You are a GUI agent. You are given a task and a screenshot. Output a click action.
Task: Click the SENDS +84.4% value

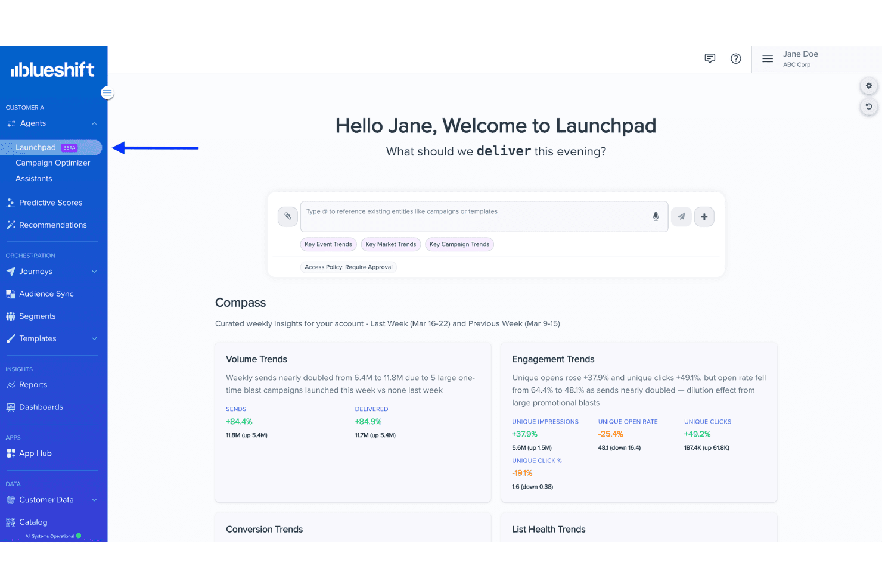[x=239, y=422]
